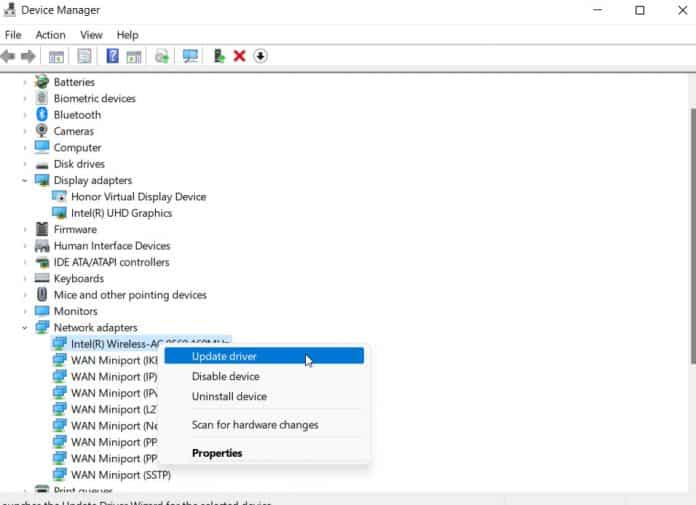This screenshot has width=696, height=505.
Task: Collapse the Display adapters category
Action: pos(24,181)
